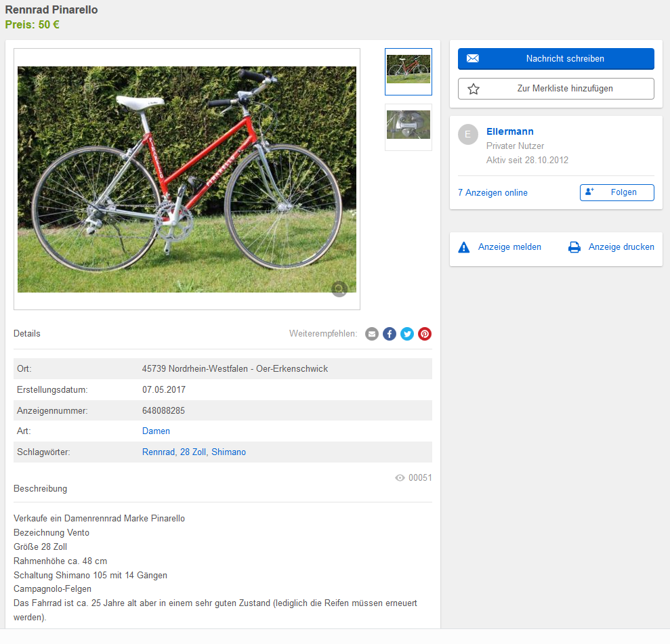
Task: Select the first bicycle thumbnail
Action: tap(409, 72)
